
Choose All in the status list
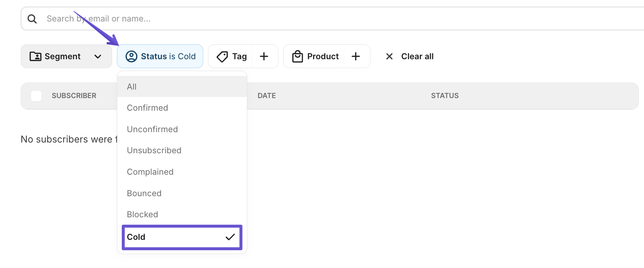click(x=182, y=87)
